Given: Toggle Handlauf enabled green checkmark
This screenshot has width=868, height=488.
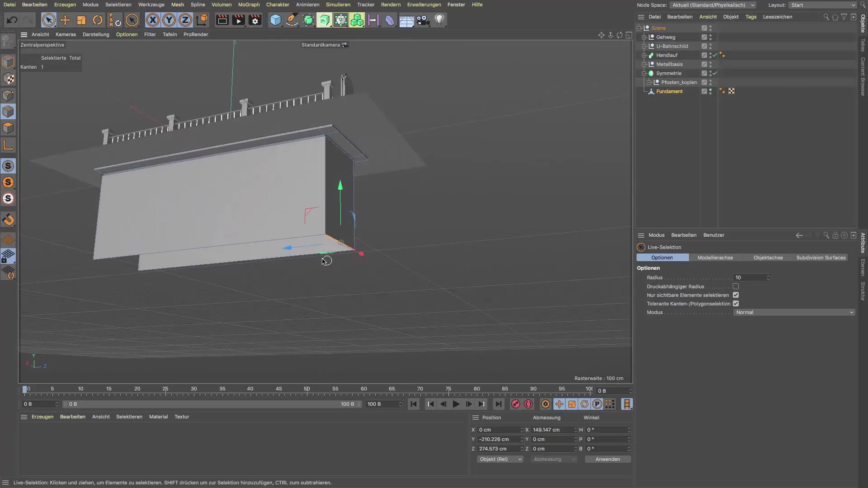Looking at the screenshot, I should [715, 55].
